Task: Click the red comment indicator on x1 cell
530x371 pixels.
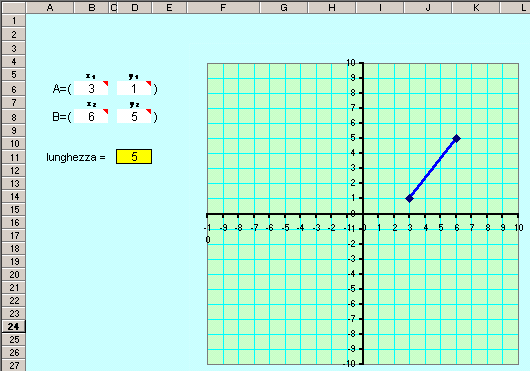Action: click(105, 83)
